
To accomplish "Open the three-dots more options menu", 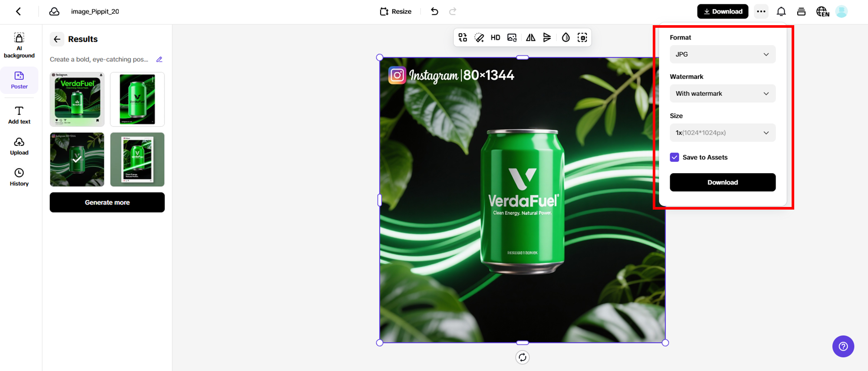I will 761,12.
